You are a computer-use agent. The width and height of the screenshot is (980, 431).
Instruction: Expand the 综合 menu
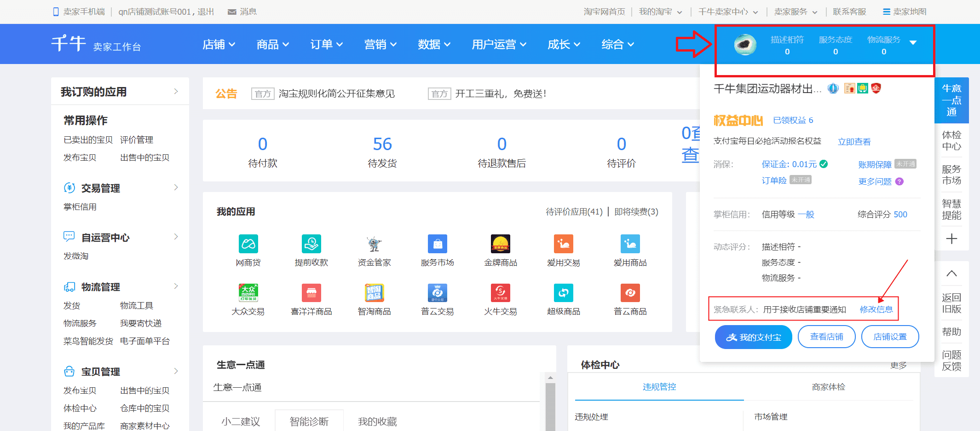(618, 45)
